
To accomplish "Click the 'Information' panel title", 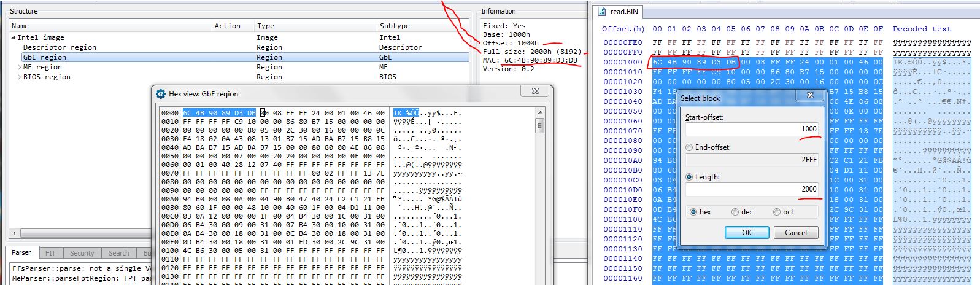I will tap(498, 11).
